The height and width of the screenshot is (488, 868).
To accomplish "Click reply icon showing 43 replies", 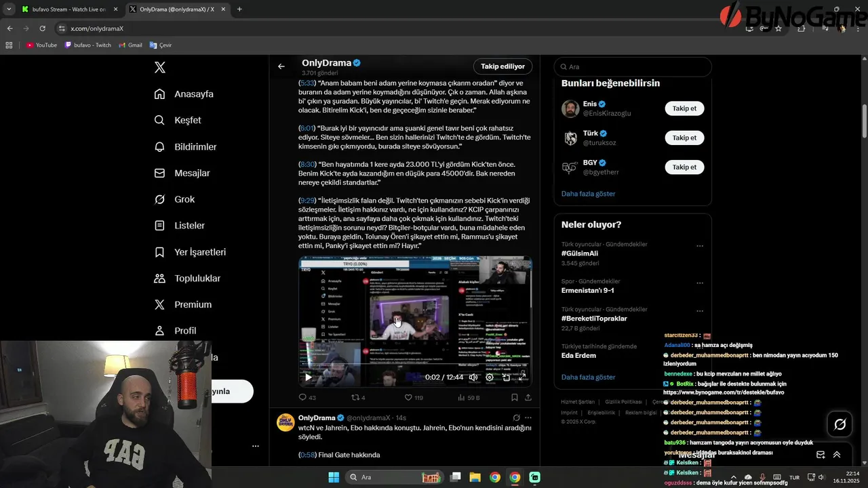I will pyautogui.click(x=303, y=398).
